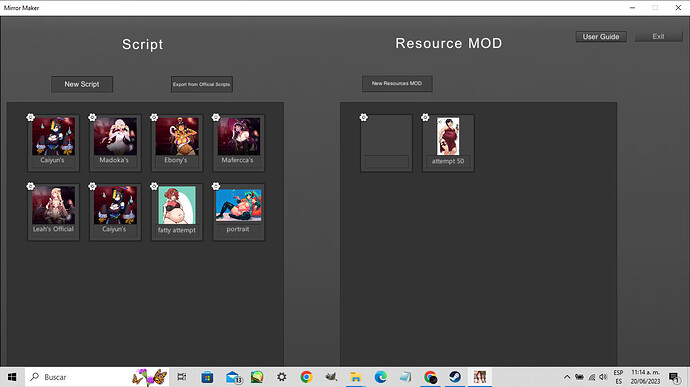This screenshot has height=387, width=690.
Task: Select the portrait script thumbnail
Action: click(x=239, y=205)
